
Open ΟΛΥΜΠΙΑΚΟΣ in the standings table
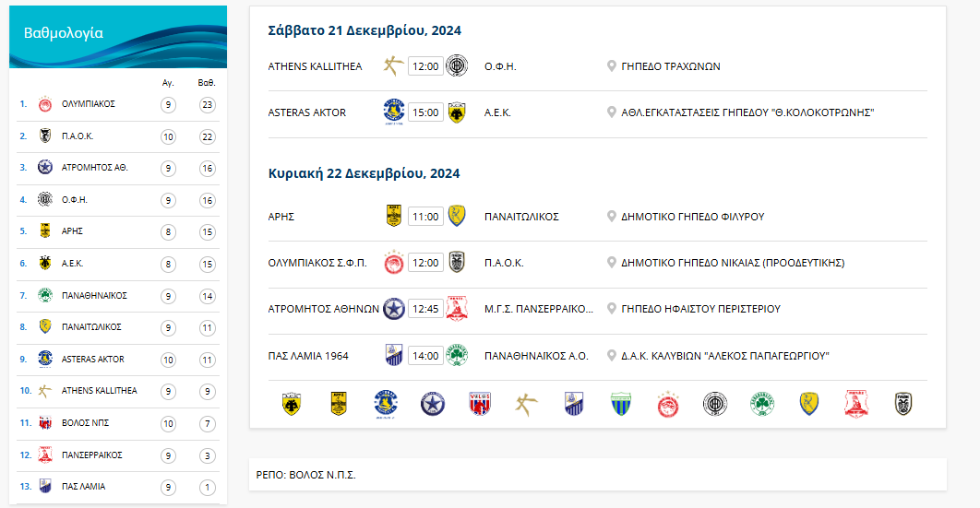click(x=89, y=104)
